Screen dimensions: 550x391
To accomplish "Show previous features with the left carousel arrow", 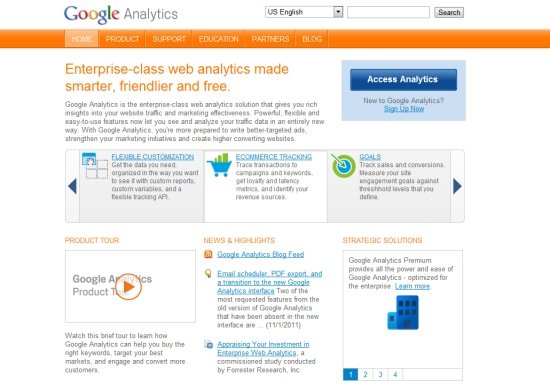I will click(73, 186).
